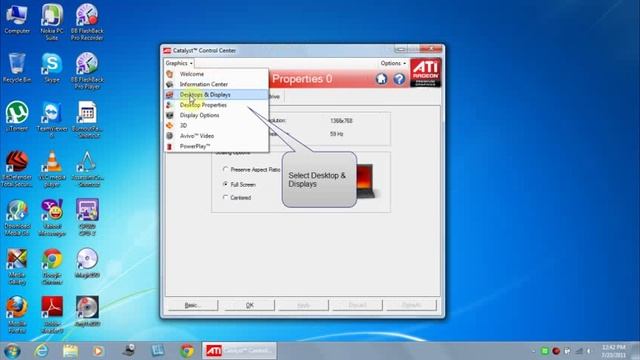Open Media Gallery desktop icon
This screenshot has height=360, width=640.
coord(17,267)
